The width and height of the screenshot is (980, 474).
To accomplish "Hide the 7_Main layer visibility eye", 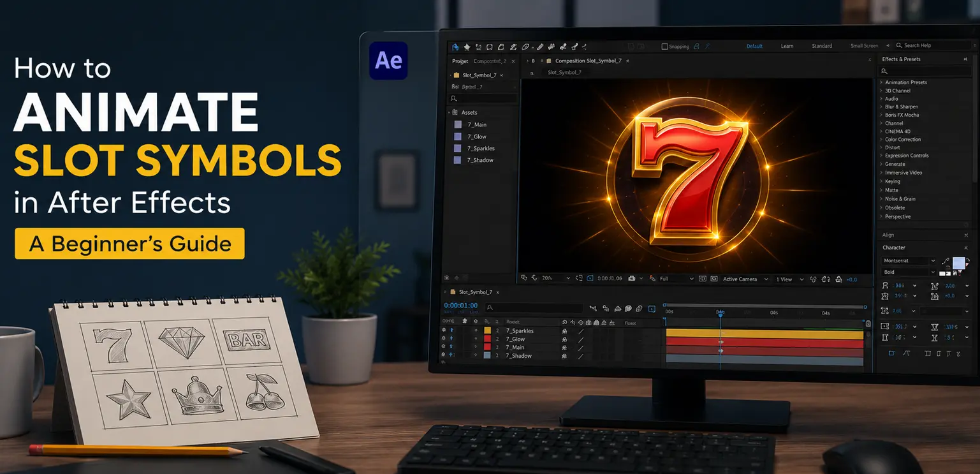I will tap(444, 346).
